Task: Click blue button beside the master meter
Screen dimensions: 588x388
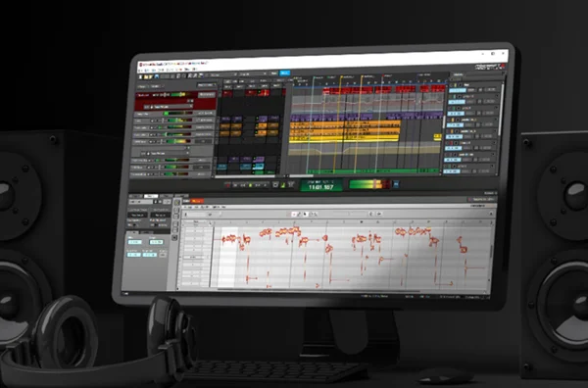Action: click(395, 183)
